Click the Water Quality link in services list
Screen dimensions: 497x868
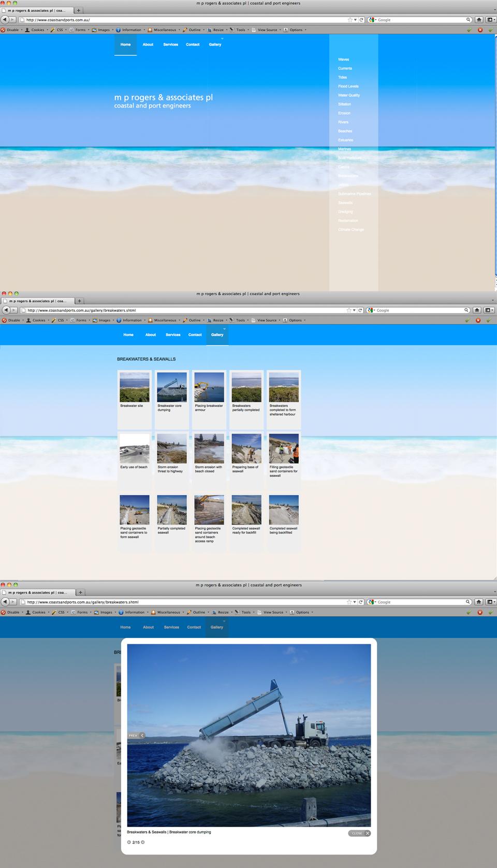(x=349, y=95)
